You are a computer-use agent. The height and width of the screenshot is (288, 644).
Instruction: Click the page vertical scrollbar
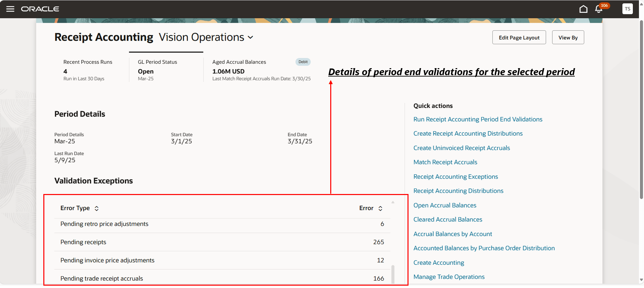[x=641, y=110]
